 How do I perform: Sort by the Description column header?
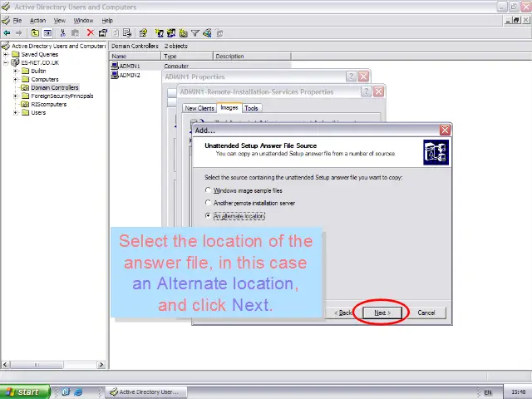pyautogui.click(x=252, y=56)
